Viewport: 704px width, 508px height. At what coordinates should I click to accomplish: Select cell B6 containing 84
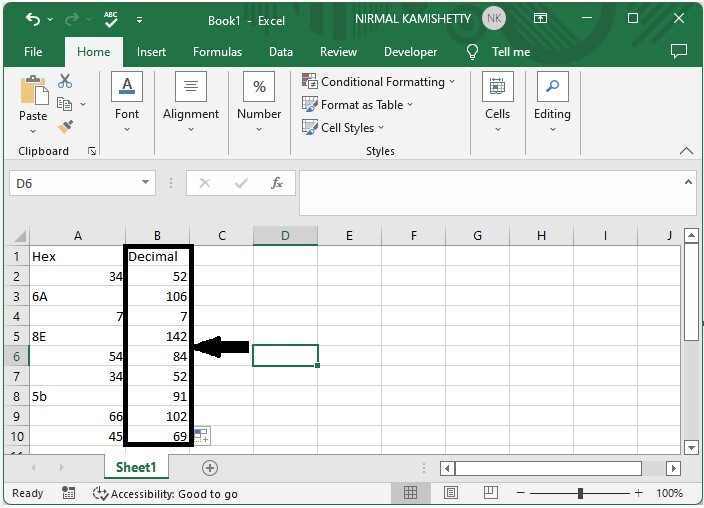pyautogui.click(x=158, y=356)
